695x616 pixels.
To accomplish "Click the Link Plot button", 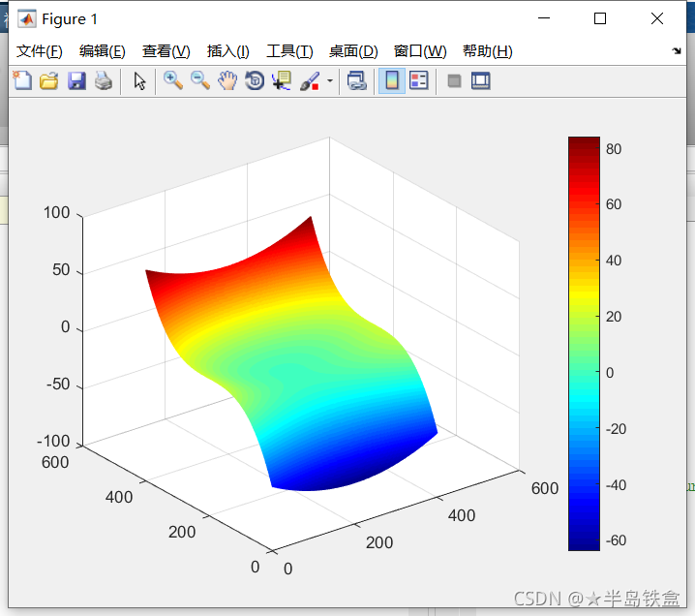I will [x=356, y=81].
